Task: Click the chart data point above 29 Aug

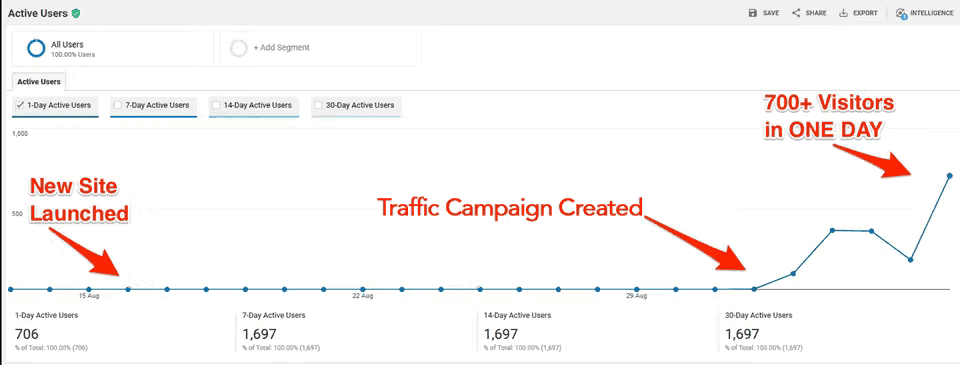Action: coord(637,289)
